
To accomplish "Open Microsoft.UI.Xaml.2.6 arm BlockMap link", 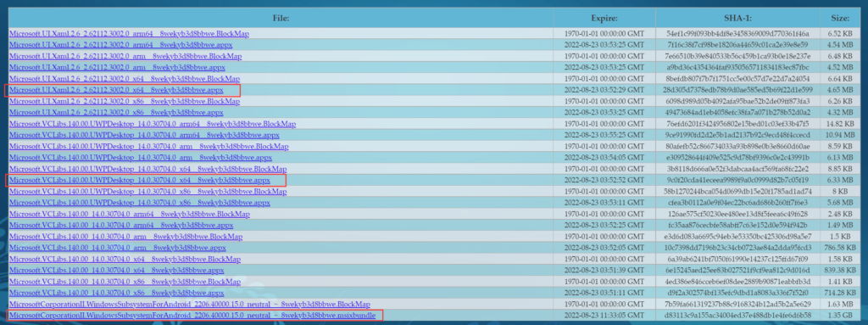I will [125, 57].
